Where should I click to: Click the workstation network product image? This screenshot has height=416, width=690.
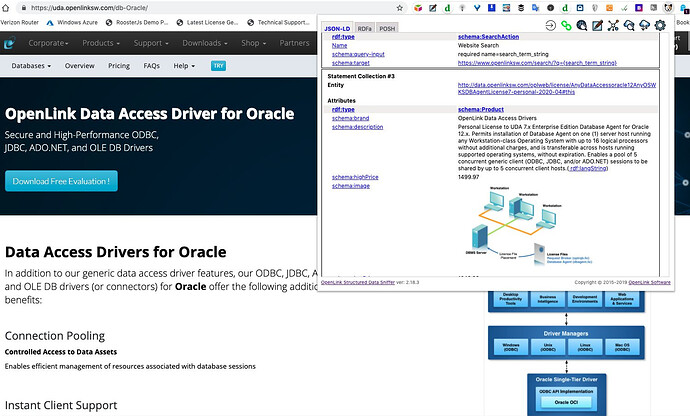(529, 226)
